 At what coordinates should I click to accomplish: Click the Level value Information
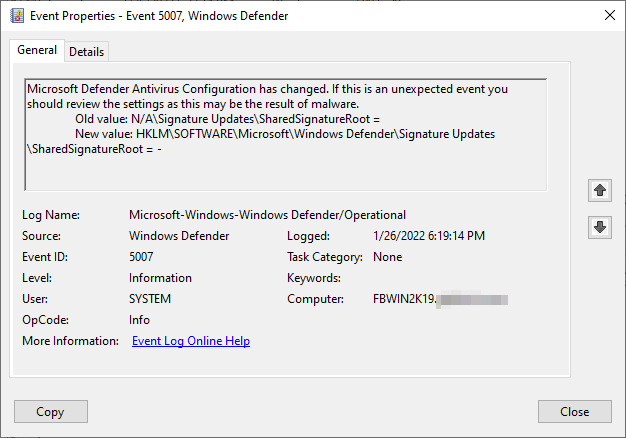(160, 278)
